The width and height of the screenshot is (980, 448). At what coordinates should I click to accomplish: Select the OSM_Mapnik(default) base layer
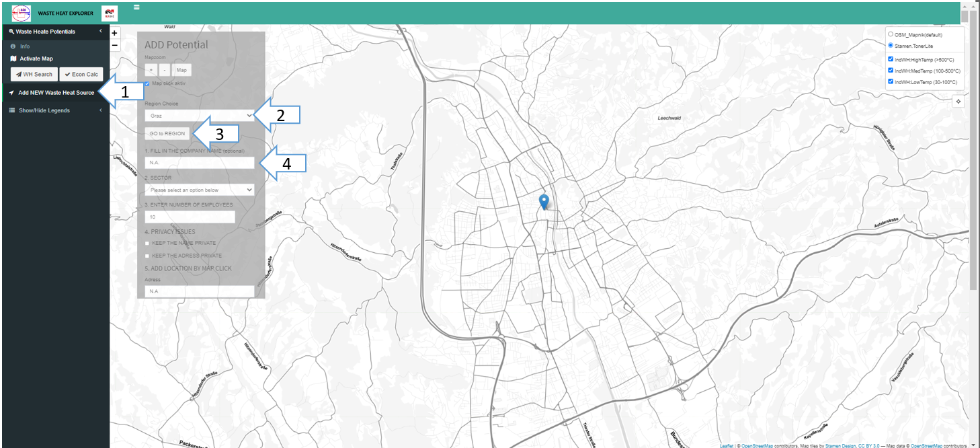pos(891,34)
